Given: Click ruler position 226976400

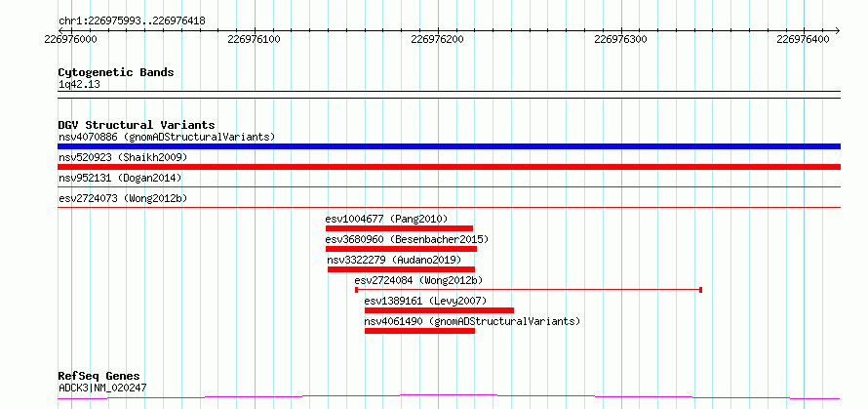Looking at the screenshot, I should point(803,39).
